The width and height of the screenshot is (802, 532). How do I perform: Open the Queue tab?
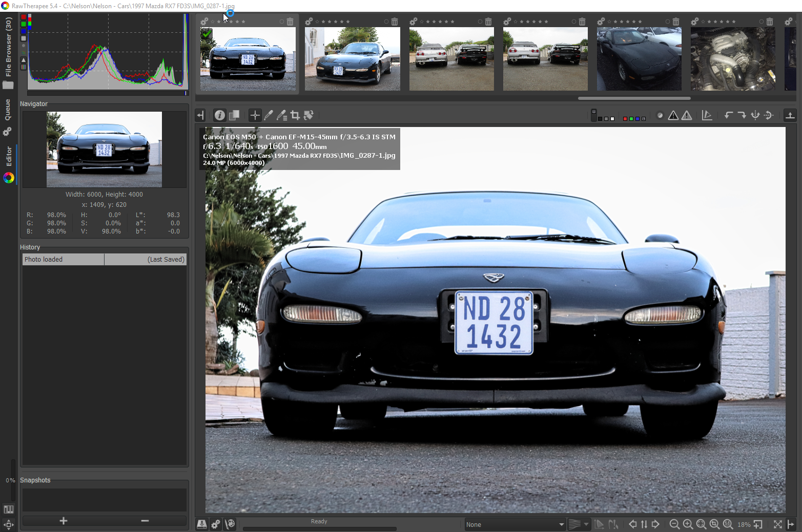click(x=8, y=110)
